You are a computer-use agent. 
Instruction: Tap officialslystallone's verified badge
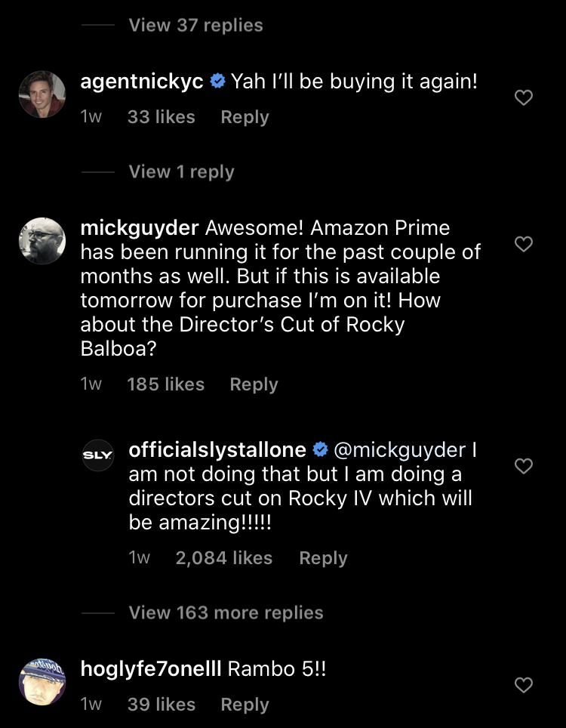click(320, 450)
